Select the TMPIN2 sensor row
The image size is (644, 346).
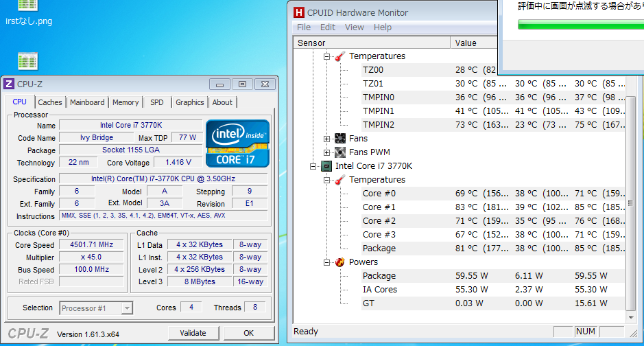493,125
